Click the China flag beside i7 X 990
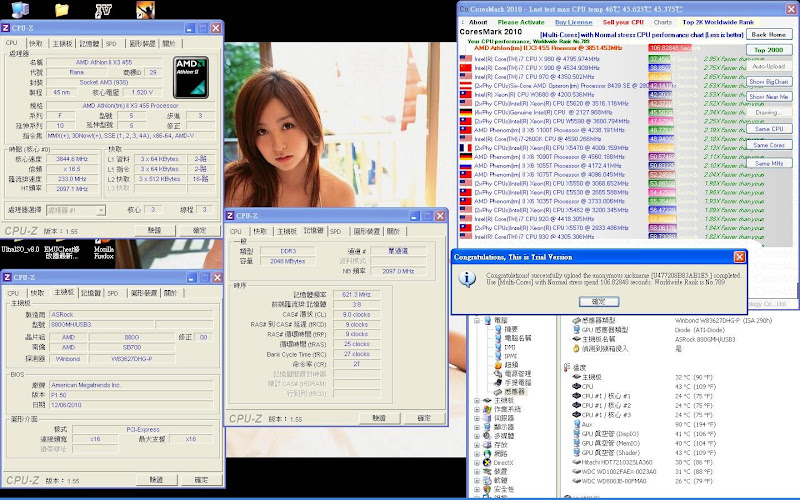Viewport: 800px width, 500px height. (465, 67)
